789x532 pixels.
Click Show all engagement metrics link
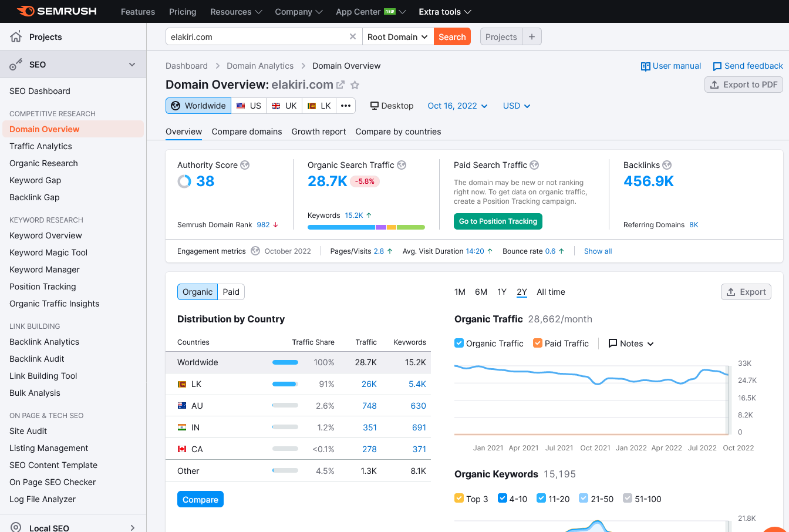pyautogui.click(x=598, y=251)
